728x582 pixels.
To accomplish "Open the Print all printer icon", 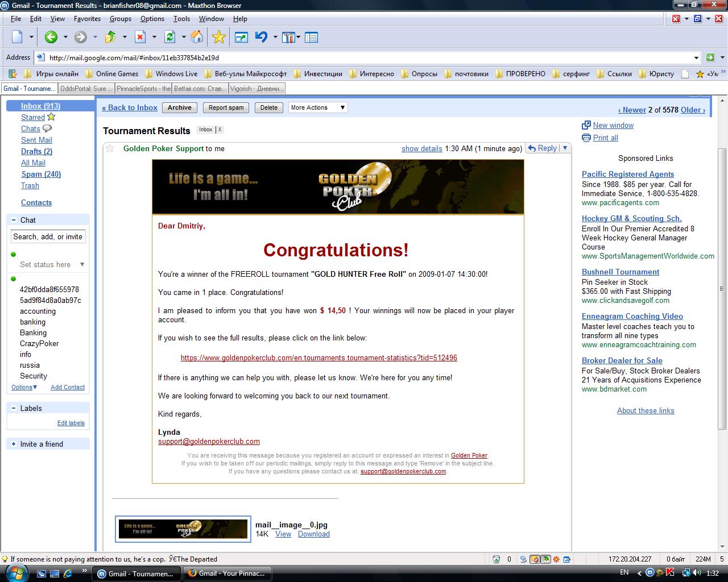I will [x=586, y=138].
